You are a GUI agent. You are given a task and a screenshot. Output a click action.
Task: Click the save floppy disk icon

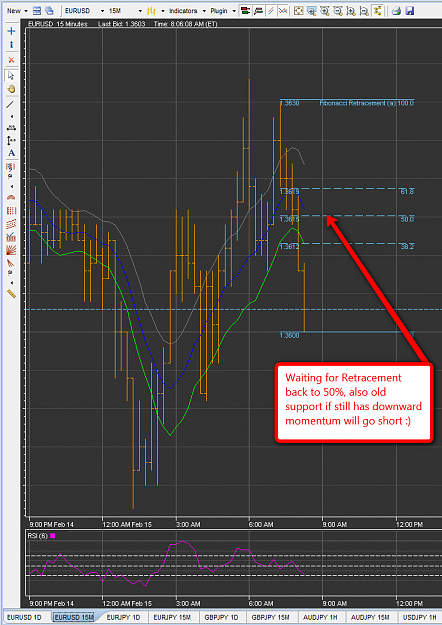pos(409,11)
